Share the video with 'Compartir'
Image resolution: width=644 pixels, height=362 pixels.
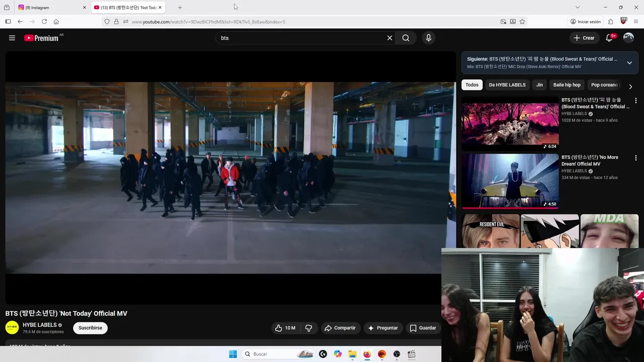[x=340, y=328]
